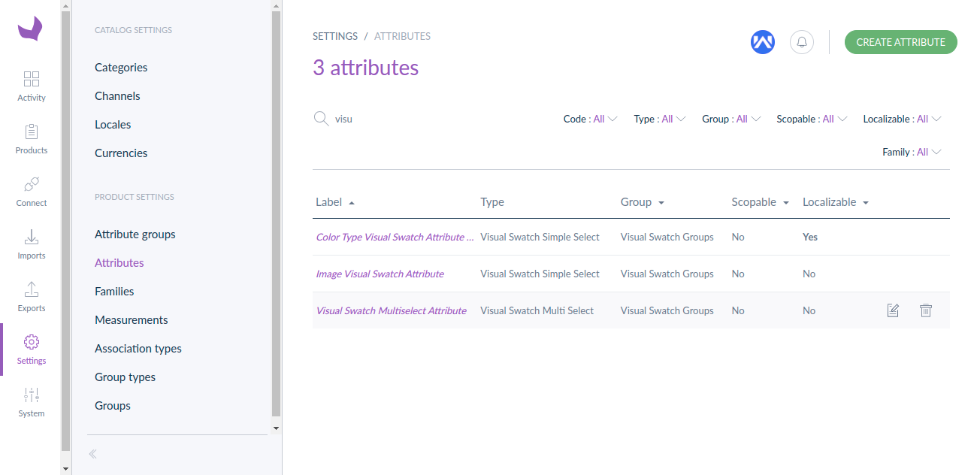Viewport: 980px width, 475px height.
Task: Edit the Visual Swatch Multiselect Attribute
Action: (x=893, y=310)
